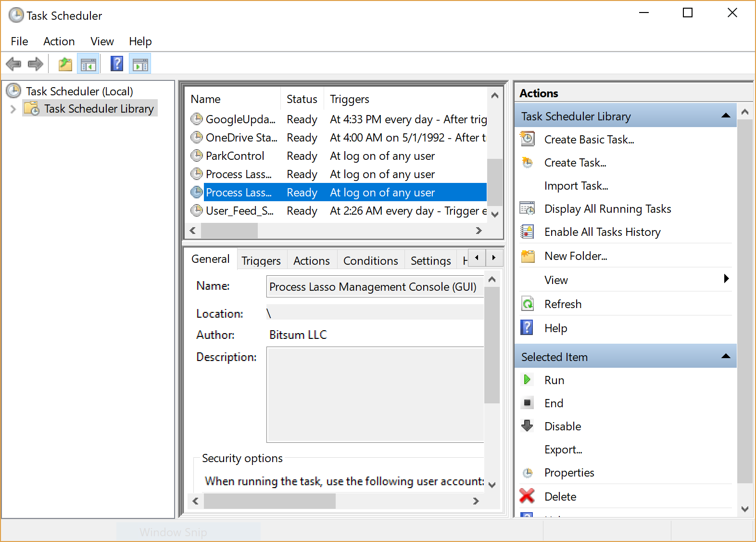Viewport: 756px width, 542px height.
Task: Click the blue Help toolbar icon
Action: point(117,64)
